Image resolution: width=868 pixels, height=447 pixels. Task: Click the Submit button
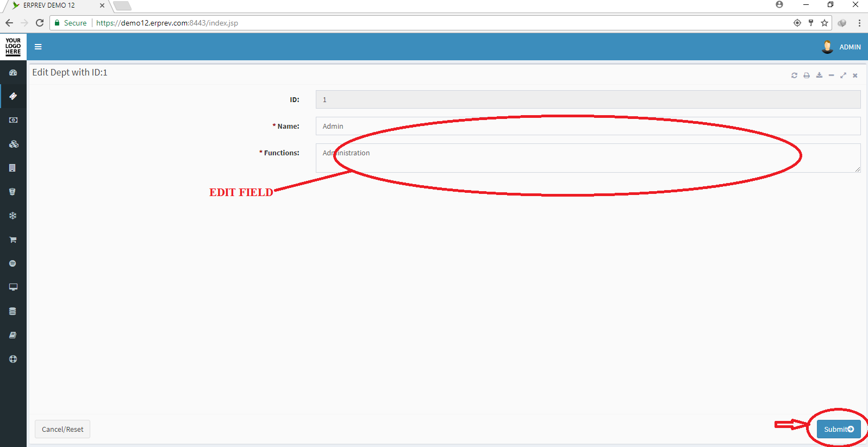click(x=839, y=429)
